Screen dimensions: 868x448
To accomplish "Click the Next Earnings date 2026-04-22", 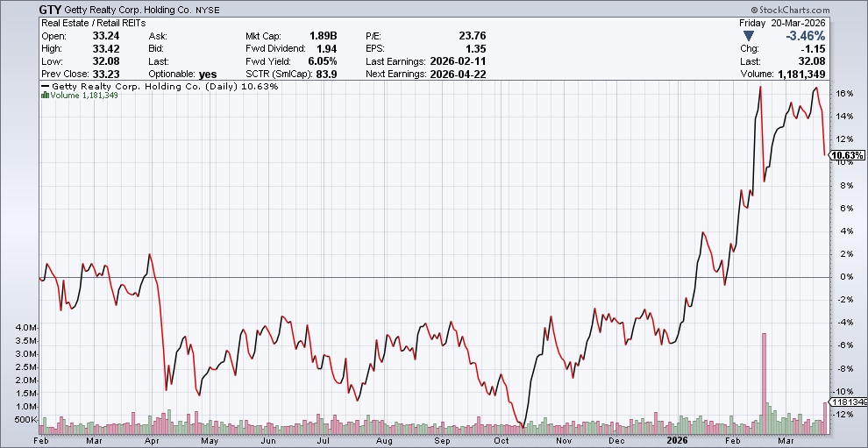I will point(456,72).
